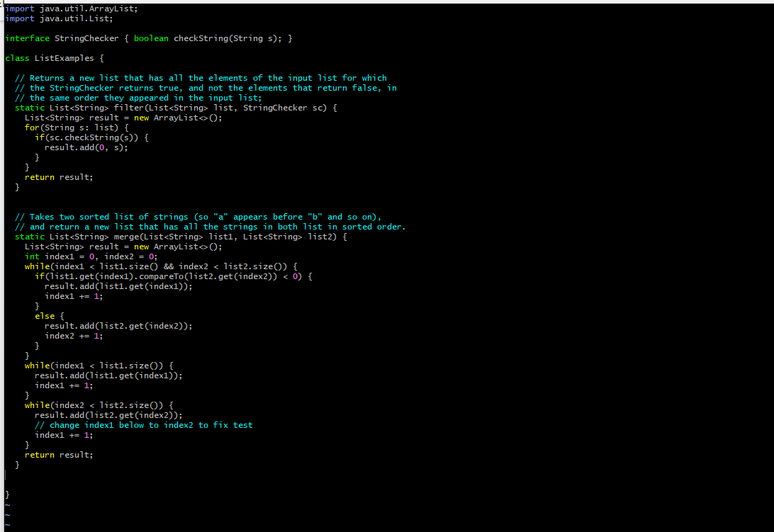Click the boolean keyword in StringChecker
774x532 pixels.
click(151, 38)
